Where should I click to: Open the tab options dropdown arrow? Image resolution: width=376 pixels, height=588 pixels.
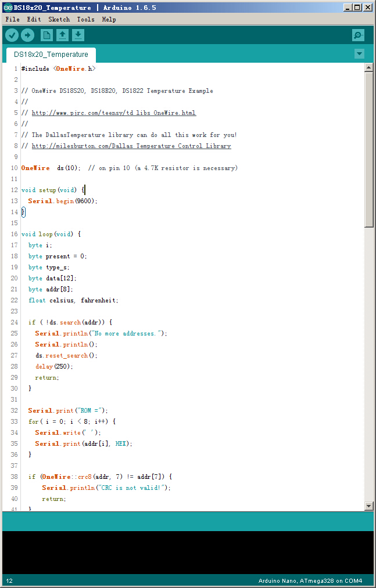click(x=360, y=53)
